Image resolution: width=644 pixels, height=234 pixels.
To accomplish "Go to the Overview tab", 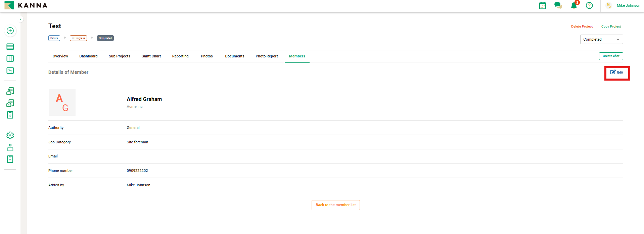I will click(x=60, y=56).
